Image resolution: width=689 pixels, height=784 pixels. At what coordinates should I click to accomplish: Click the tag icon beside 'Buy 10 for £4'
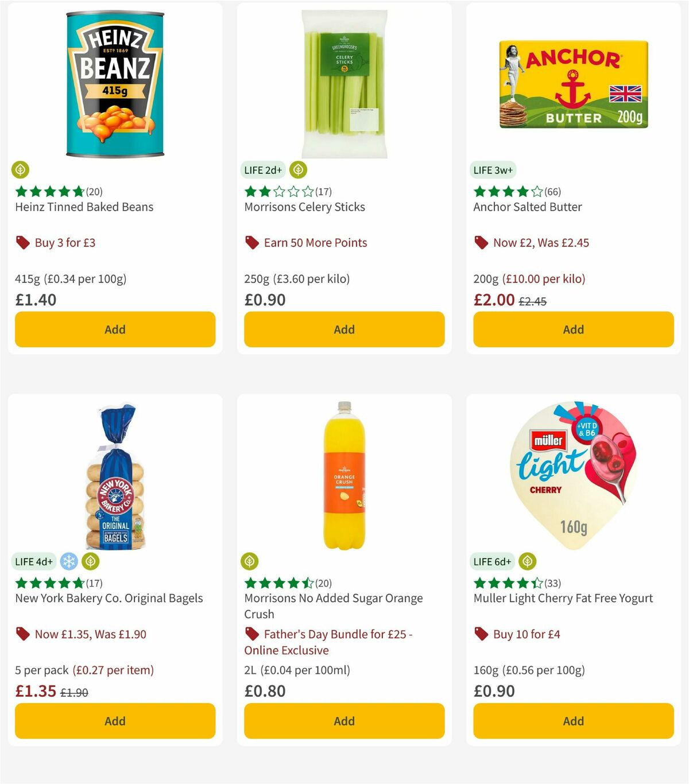481,634
